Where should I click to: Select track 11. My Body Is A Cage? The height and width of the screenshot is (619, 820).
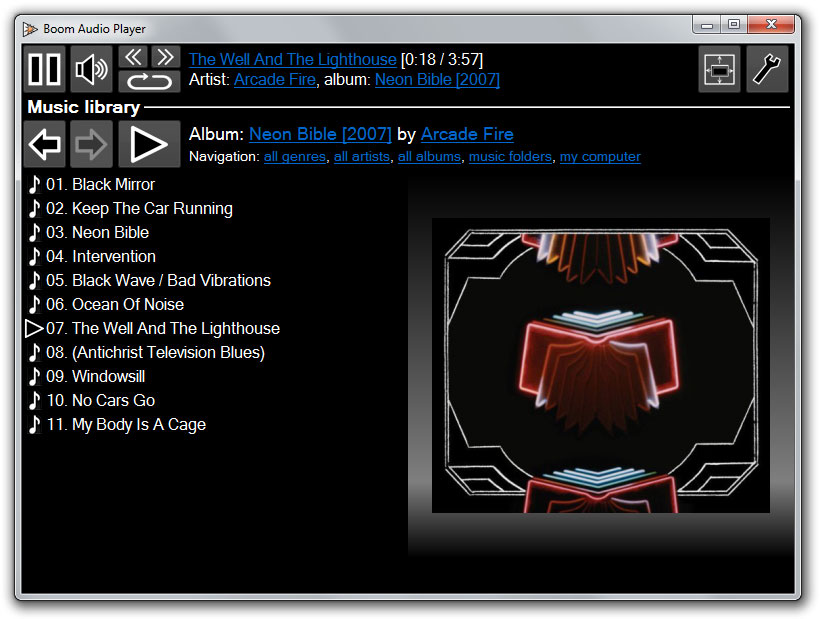click(126, 425)
